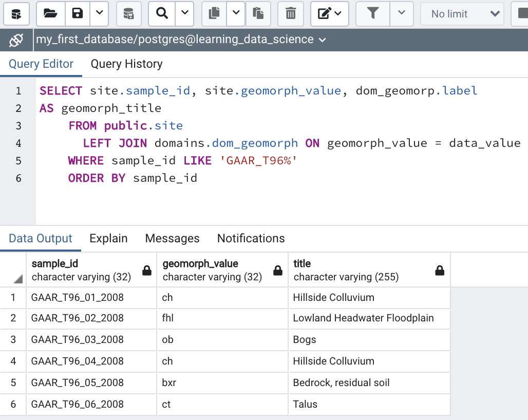Click the connection status link icon

(16, 40)
